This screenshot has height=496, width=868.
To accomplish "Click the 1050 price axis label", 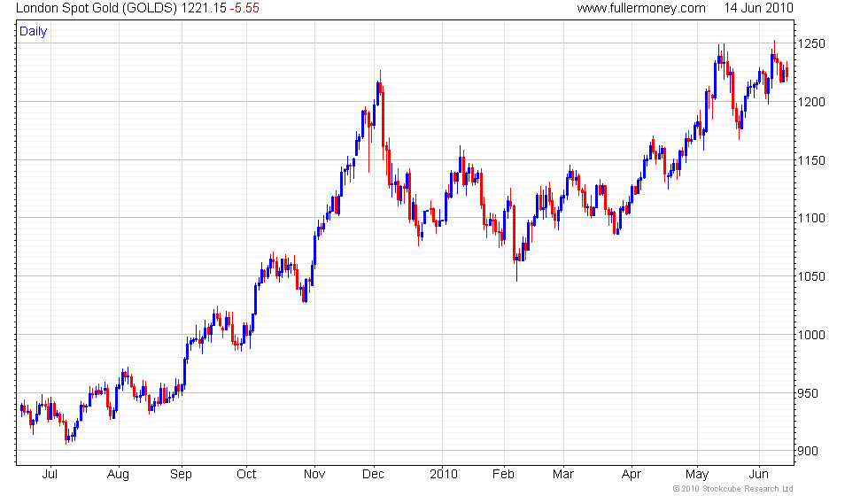I will click(811, 276).
